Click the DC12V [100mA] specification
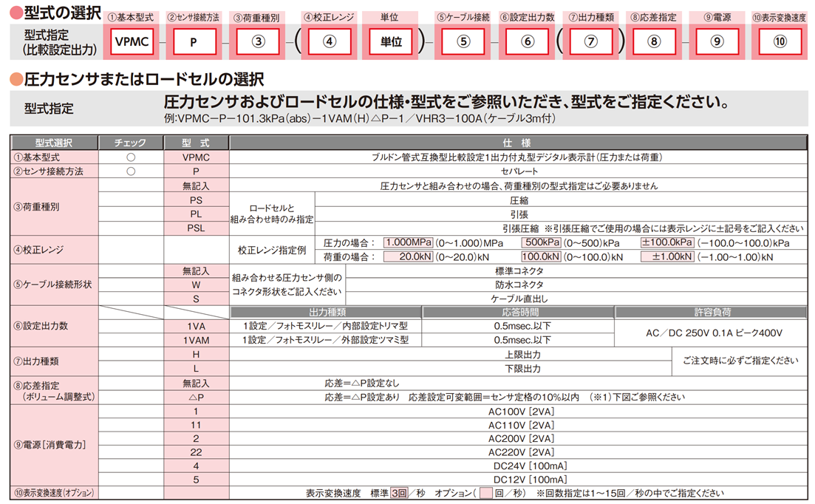 (531, 480)
